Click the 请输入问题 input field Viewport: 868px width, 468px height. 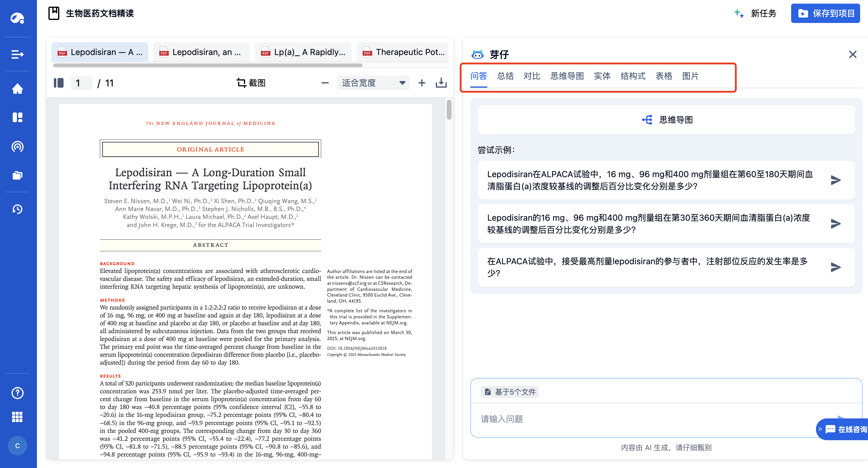pos(573,419)
